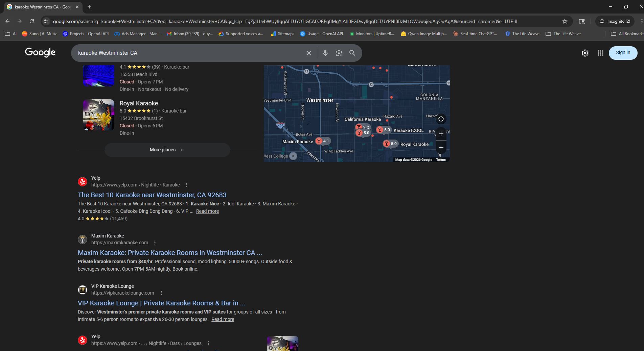Image resolution: width=644 pixels, height=351 pixels.
Task: Start voice search with the microphone icon
Action: click(x=325, y=53)
